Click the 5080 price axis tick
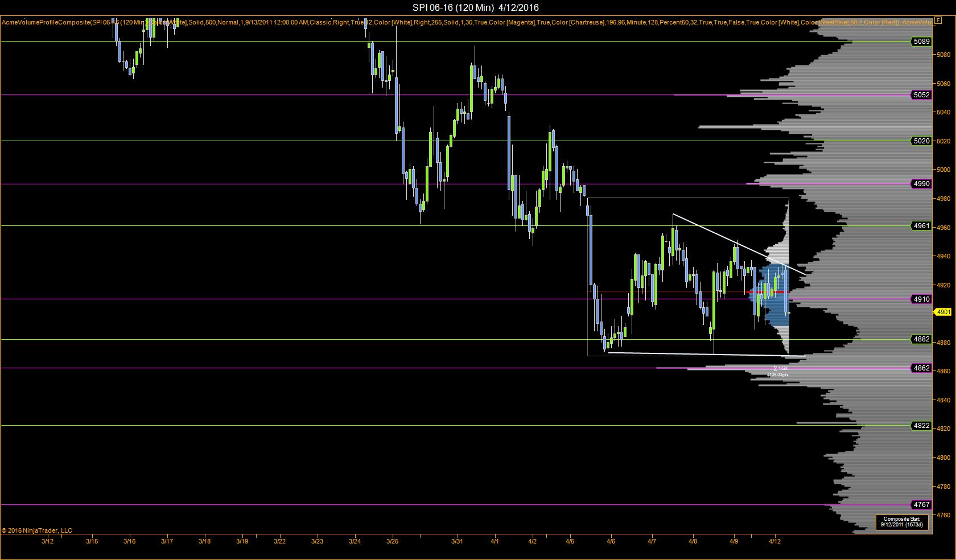Screen dimensions: 956x560 click(x=943, y=55)
